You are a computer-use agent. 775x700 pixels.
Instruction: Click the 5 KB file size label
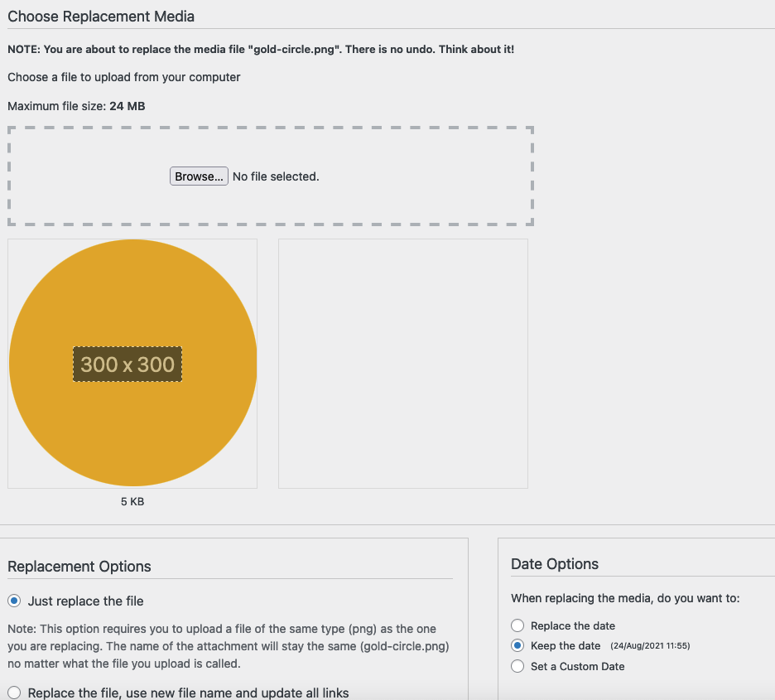(132, 501)
